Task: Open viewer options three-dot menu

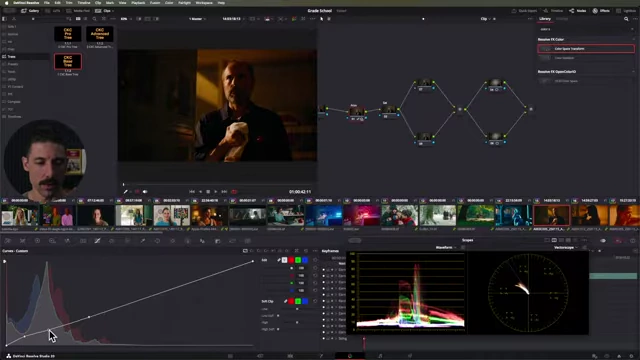Action: click(313, 19)
